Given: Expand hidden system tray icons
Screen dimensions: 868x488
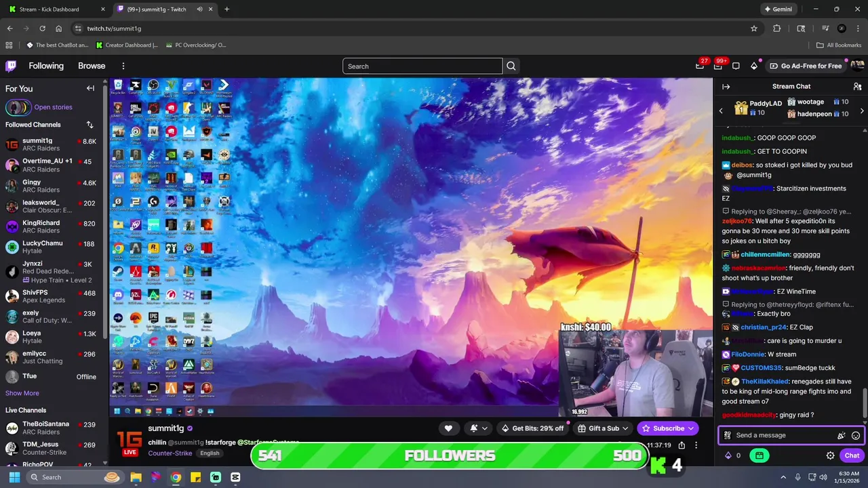Looking at the screenshot, I should click(x=783, y=477).
